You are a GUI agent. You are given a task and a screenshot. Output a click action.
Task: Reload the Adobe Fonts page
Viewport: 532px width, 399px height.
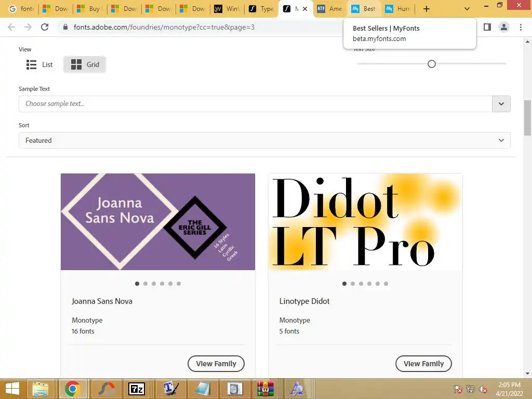pos(45,27)
